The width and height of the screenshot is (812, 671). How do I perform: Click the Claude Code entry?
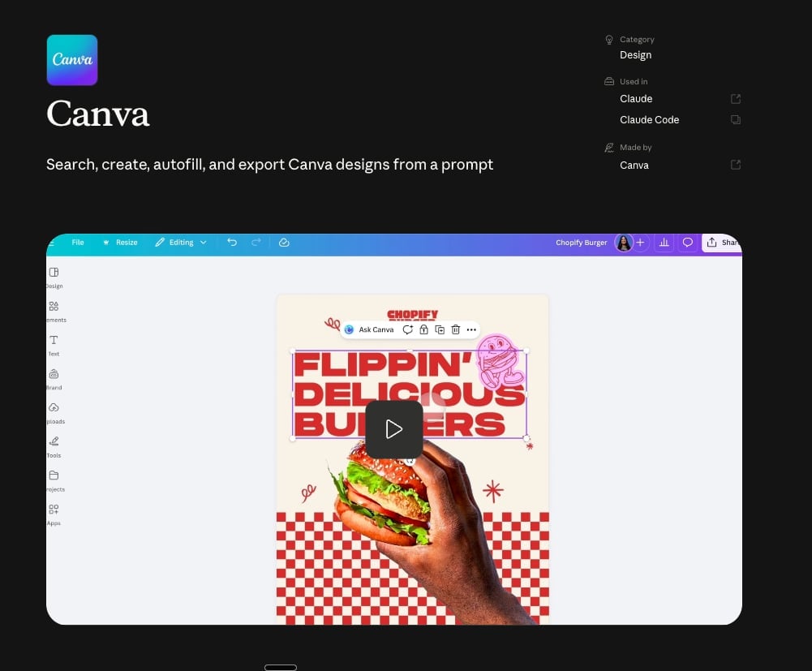[650, 120]
